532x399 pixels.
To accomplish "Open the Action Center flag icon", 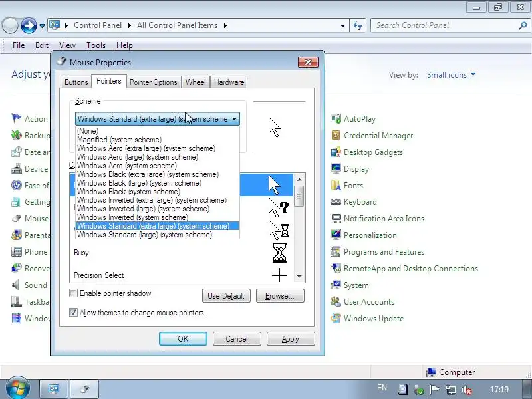I will (16, 119).
